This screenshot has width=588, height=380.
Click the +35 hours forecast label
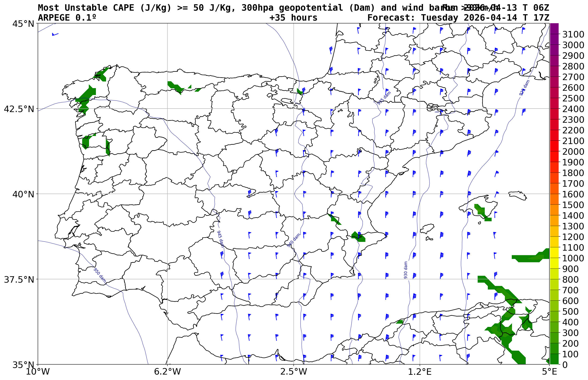(x=293, y=18)
